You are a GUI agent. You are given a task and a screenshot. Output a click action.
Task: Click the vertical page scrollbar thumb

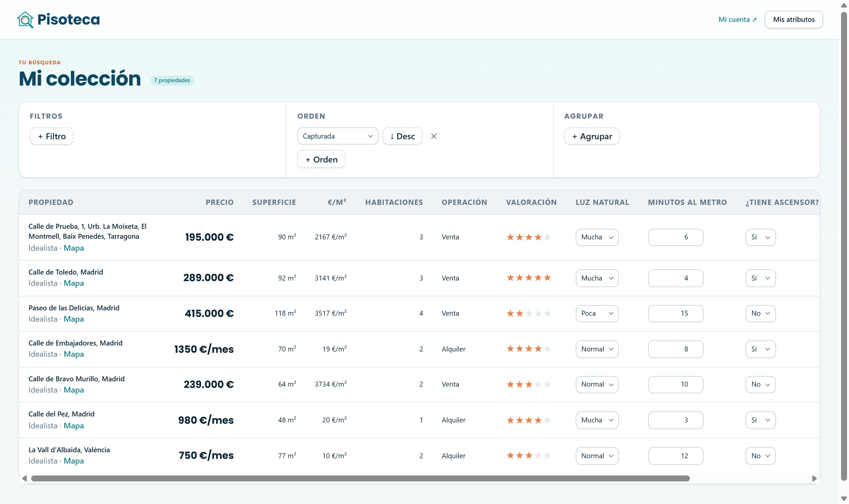tap(844, 246)
